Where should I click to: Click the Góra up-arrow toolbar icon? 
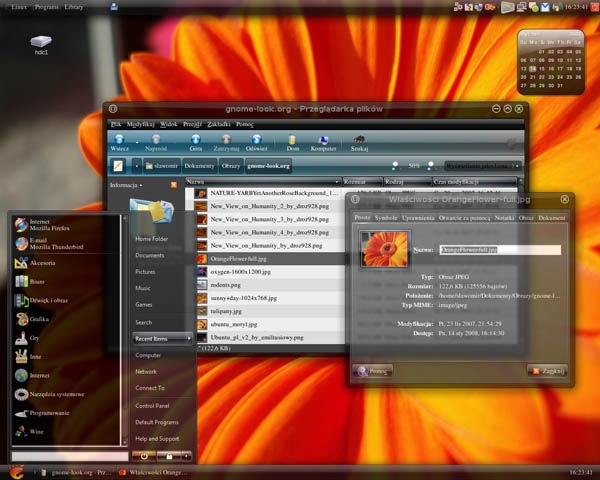tap(196, 139)
